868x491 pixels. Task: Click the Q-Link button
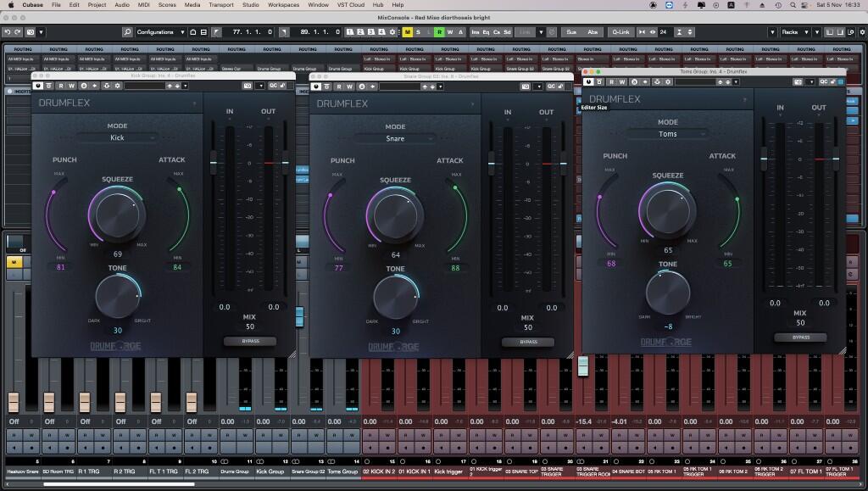click(x=620, y=32)
